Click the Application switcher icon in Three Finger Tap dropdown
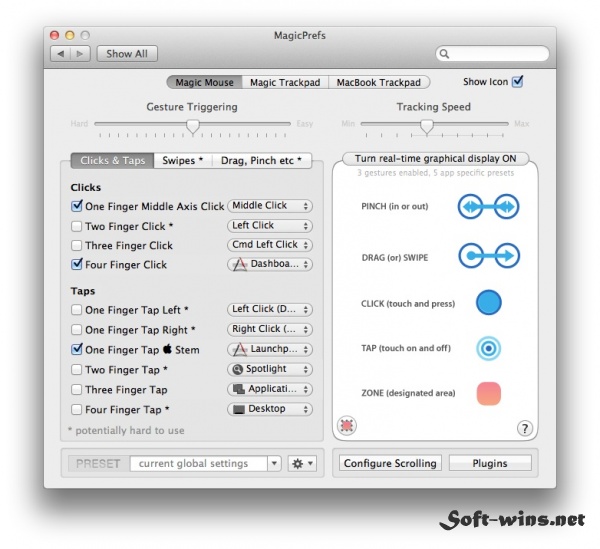Screen dimensions: 600x549 (x=239, y=389)
